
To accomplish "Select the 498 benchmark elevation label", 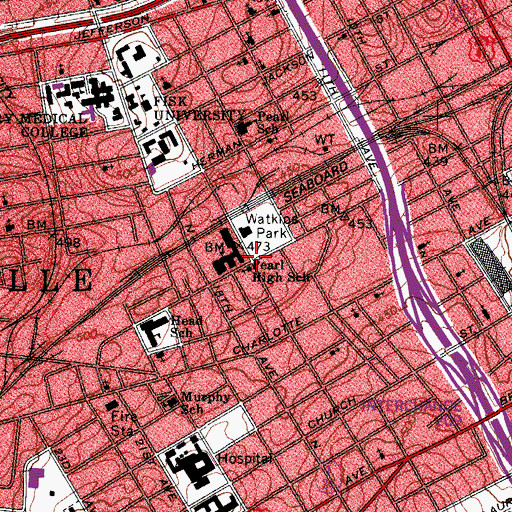I will (68, 242).
